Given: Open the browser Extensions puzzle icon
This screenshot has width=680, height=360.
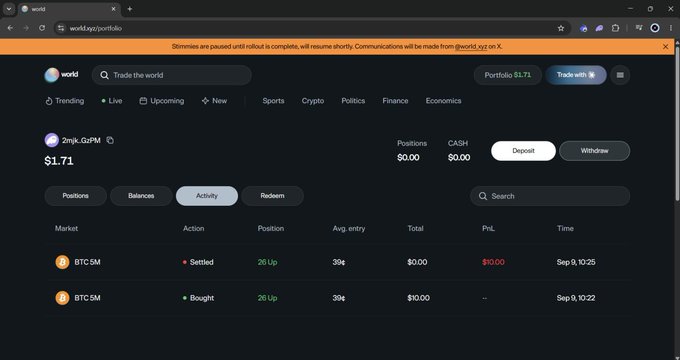Looking at the screenshot, I should (x=615, y=28).
